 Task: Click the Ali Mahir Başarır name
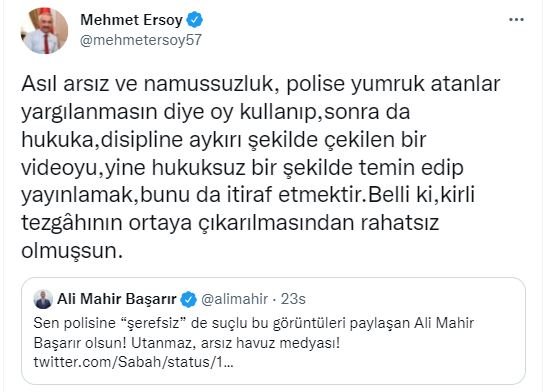117,299
